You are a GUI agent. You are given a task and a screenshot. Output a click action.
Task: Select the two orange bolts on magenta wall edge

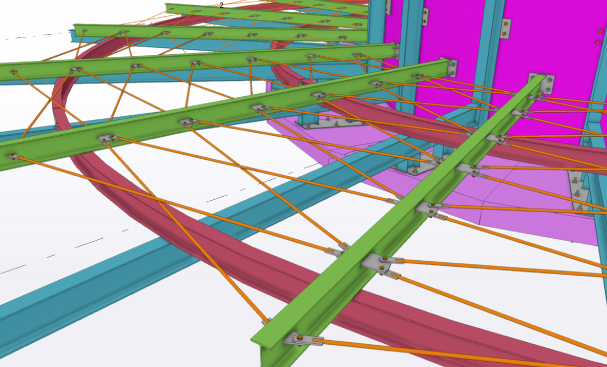point(598,37)
